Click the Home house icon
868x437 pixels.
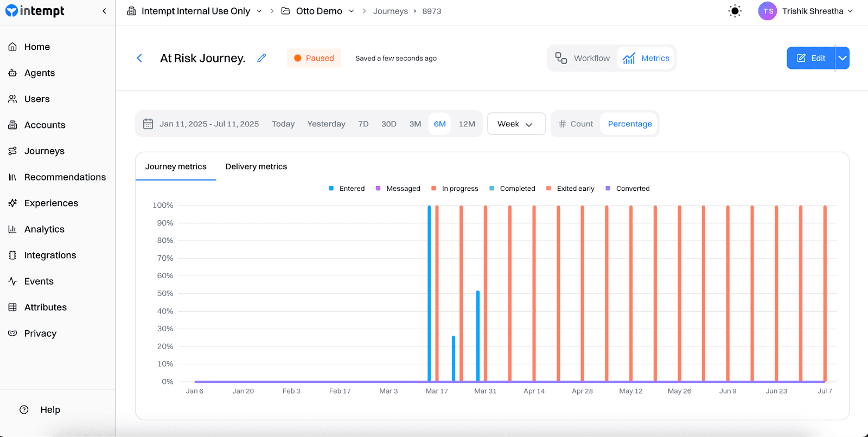coord(12,47)
